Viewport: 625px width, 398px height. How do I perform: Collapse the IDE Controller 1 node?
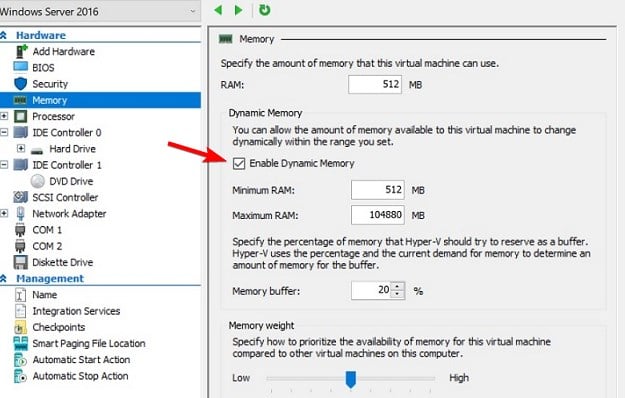4,165
